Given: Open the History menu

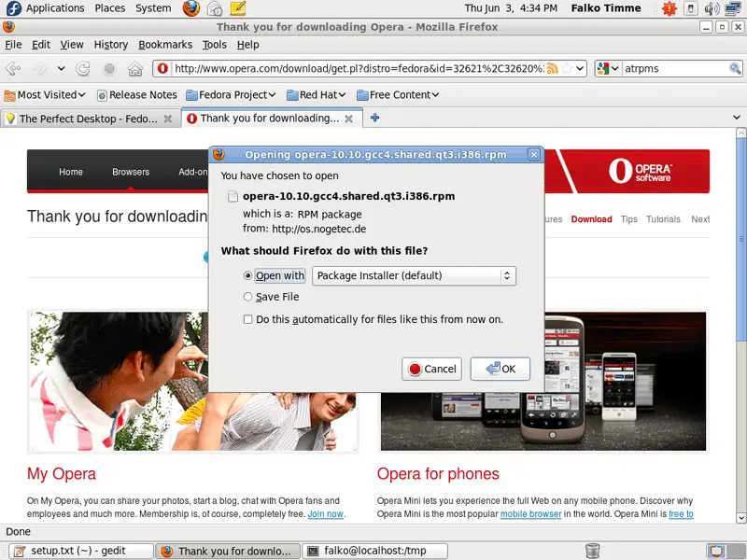Looking at the screenshot, I should click(111, 45).
